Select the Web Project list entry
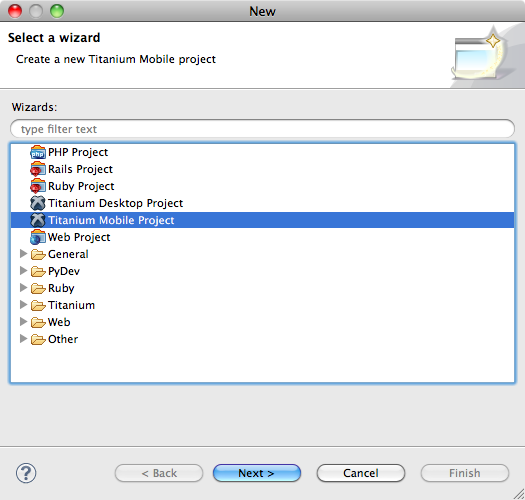The width and height of the screenshot is (525, 500). pyautogui.click(x=262, y=237)
